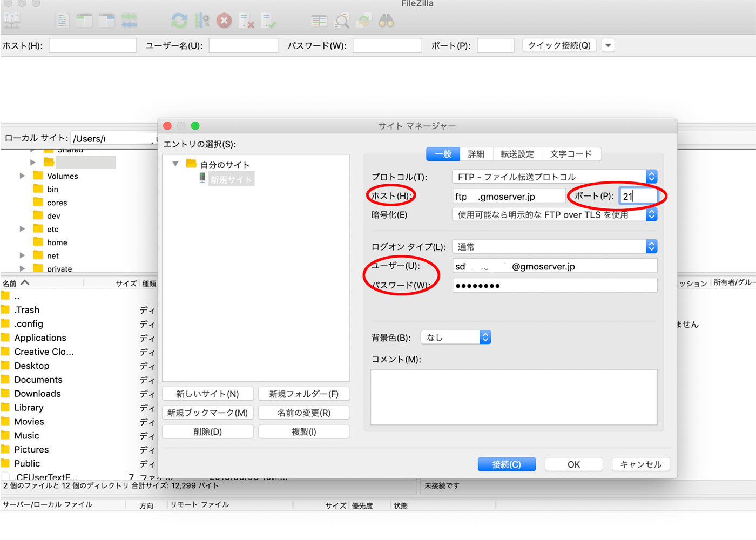This screenshot has width=756, height=540.
Task: Switch to the 一般 tab
Action: (x=443, y=154)
